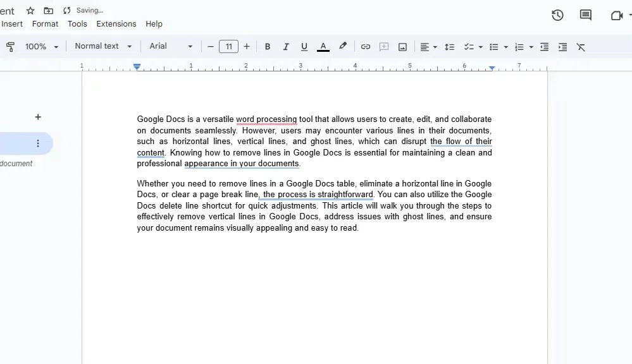Select the paint format tool
This screenshot has width=632, height=364.
pyautogui.click(x=11, y=47)
